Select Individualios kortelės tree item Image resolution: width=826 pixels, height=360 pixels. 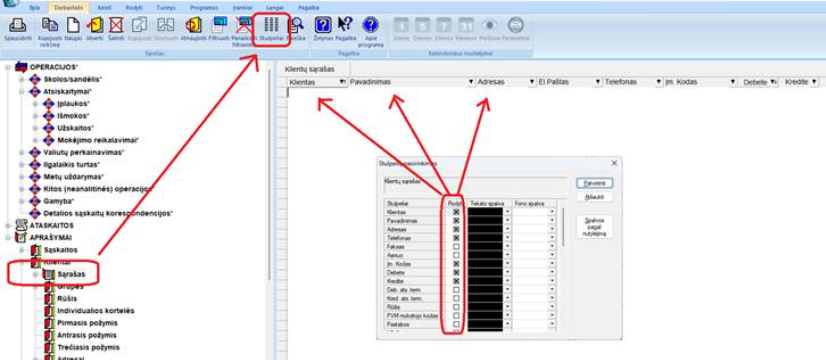tap(96, 310)
